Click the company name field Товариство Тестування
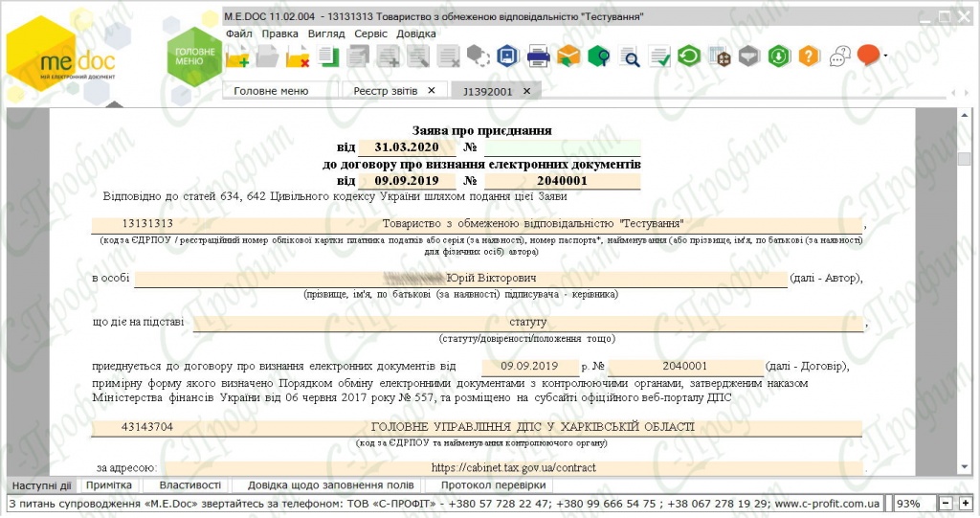Screen dimensions: 980x518 (533, 224)
